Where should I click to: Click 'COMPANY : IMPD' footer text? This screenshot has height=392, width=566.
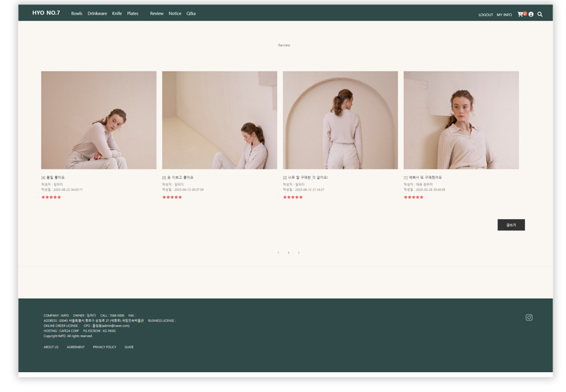pyautogui.click(x=56, y=315)
